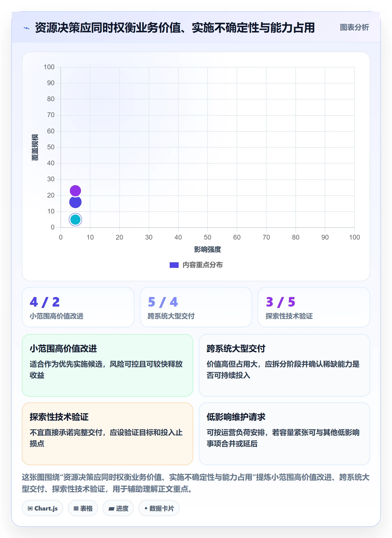Click the orange 探索性技术验证 card heading
Image resolution: width=392 pixels, height=538 pixels.
point(59,417)
